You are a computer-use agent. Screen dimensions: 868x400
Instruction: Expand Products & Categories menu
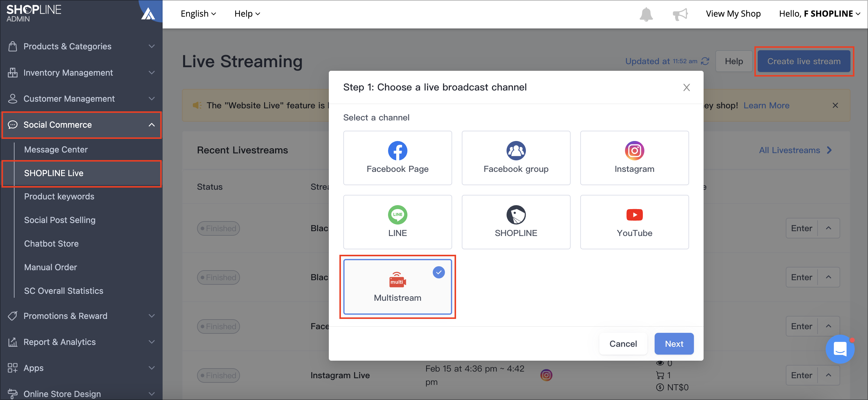pyautogui.click(x=81, y=46)
